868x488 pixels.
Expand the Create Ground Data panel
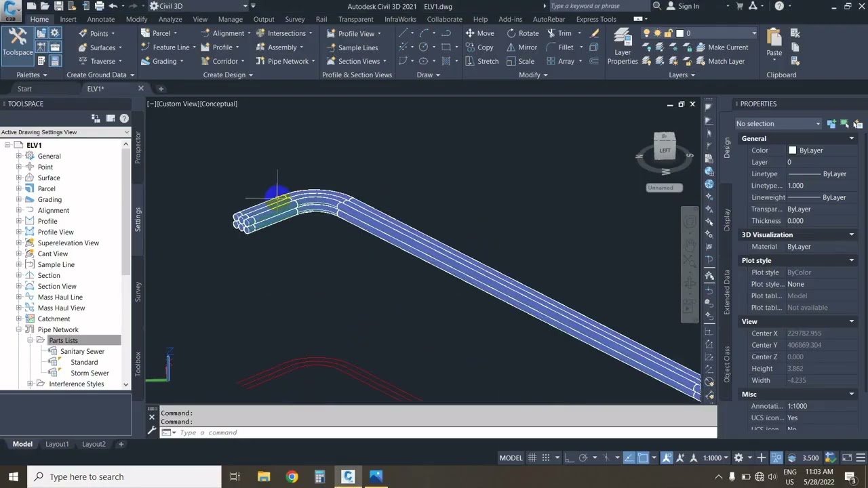pyautogui.click(x=100, y=75)
